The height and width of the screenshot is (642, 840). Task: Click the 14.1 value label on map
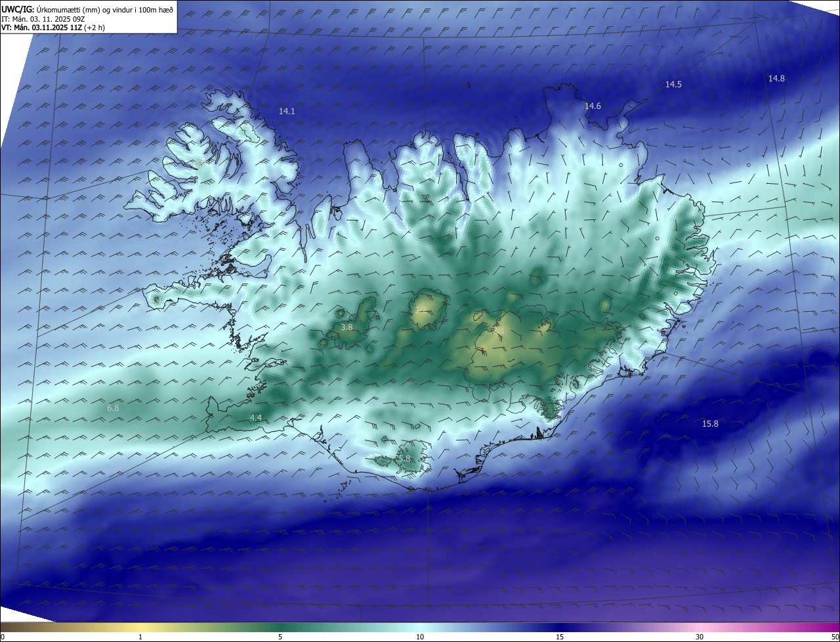(x=287, y=112)
